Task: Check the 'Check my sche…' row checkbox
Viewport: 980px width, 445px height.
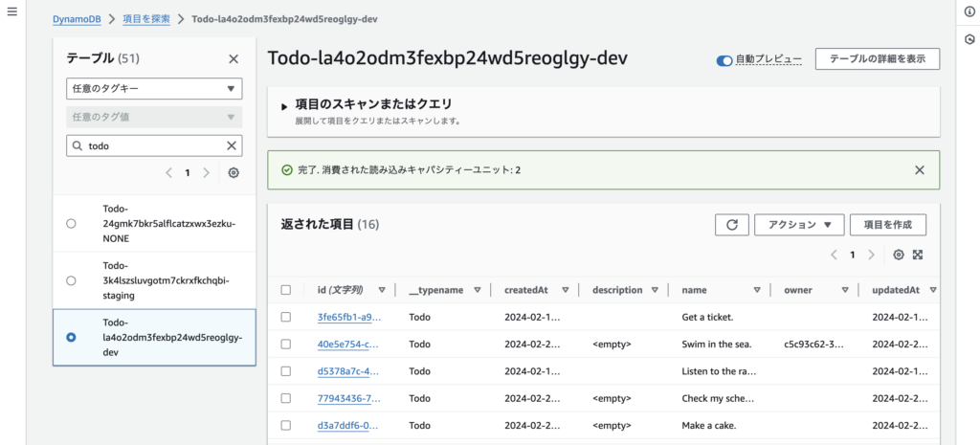Action: pyautogui.click(x=285, y=398)
